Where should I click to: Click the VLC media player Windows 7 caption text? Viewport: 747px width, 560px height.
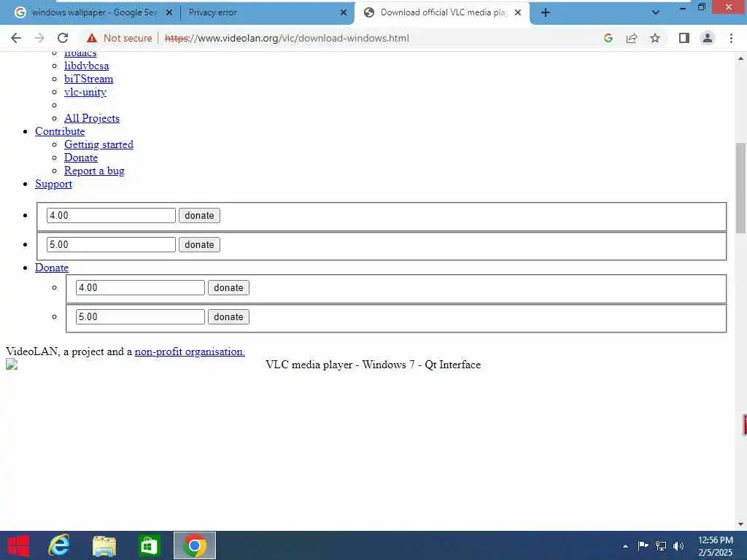373,365
